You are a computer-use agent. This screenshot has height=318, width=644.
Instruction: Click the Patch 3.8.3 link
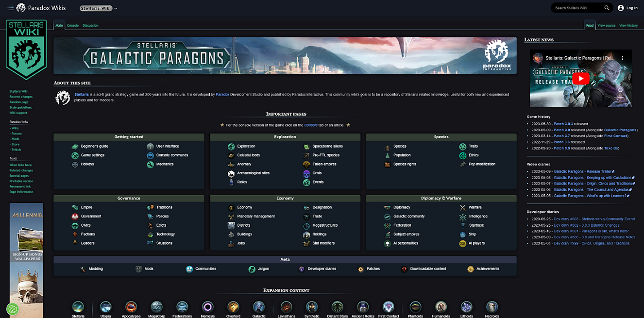click(x=563, y=124)
